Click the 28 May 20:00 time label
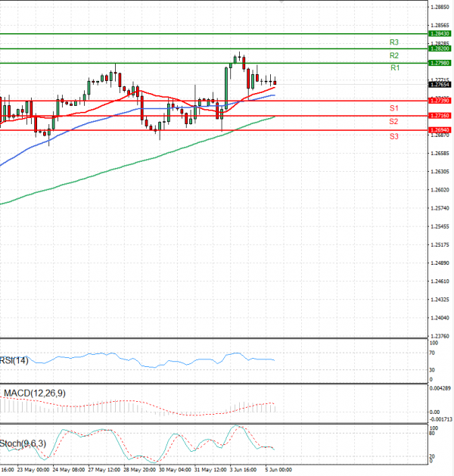 pyautogui.click(x=139, y=470)
